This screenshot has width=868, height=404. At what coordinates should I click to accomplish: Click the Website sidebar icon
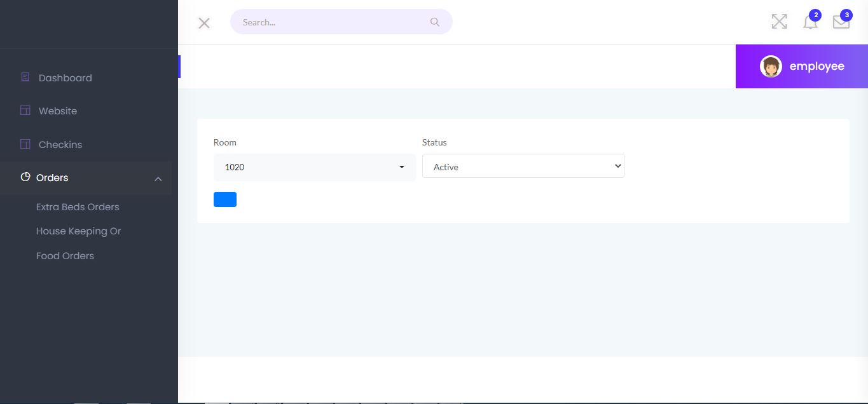25,111
